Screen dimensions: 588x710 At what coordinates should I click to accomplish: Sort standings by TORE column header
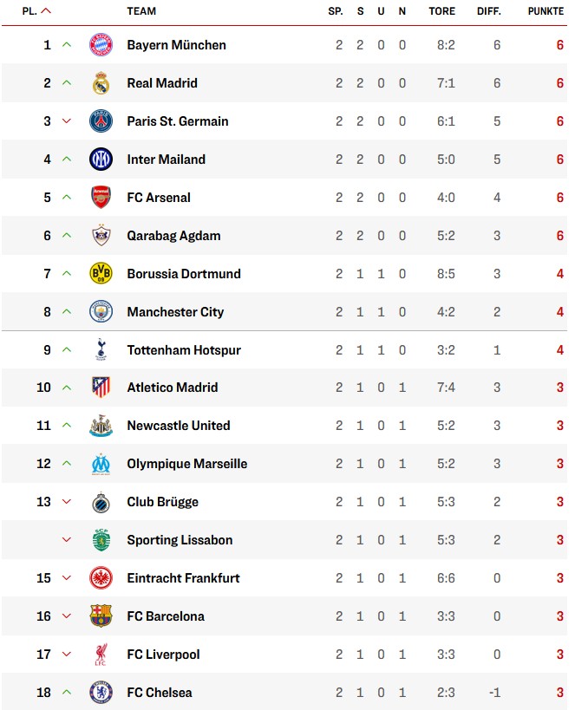[441, 11]
